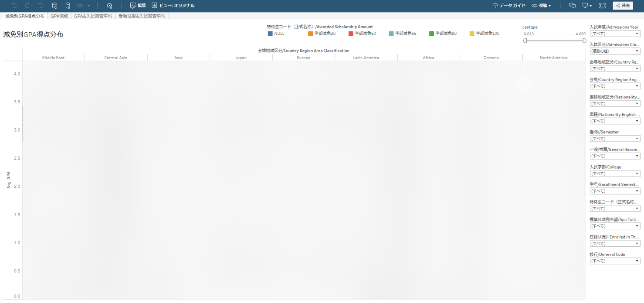Switch to the GPA情報 tab

[x=59, y=16]
